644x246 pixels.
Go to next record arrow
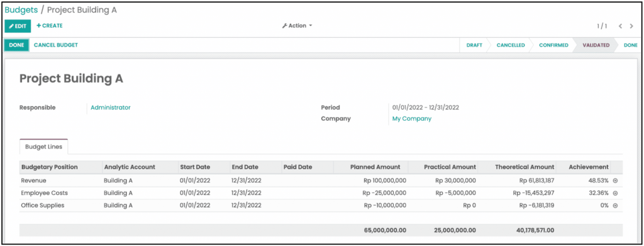point(631,26)
